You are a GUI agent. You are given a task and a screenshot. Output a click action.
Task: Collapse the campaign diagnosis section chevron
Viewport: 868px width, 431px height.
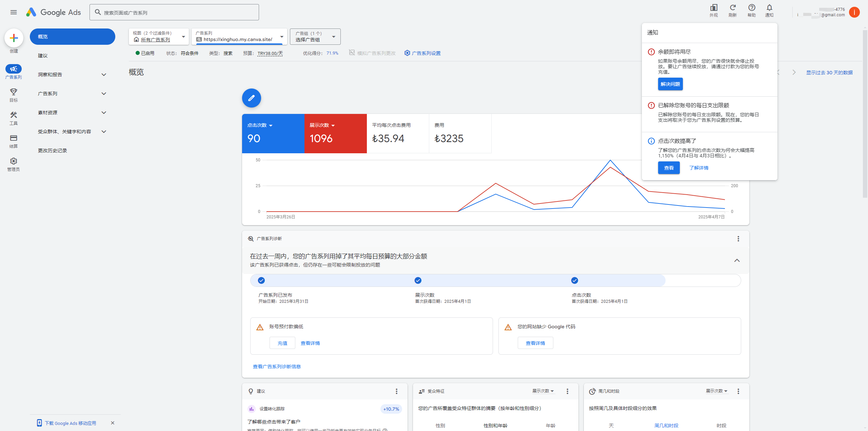[737, 260]
